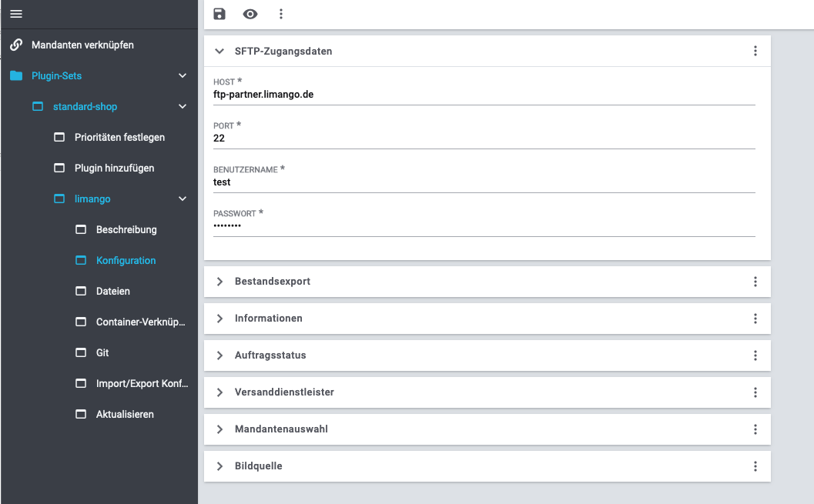Click Prioritäten festlegen in sidebar
Screen dimensions: 814x504
(119, 137)
